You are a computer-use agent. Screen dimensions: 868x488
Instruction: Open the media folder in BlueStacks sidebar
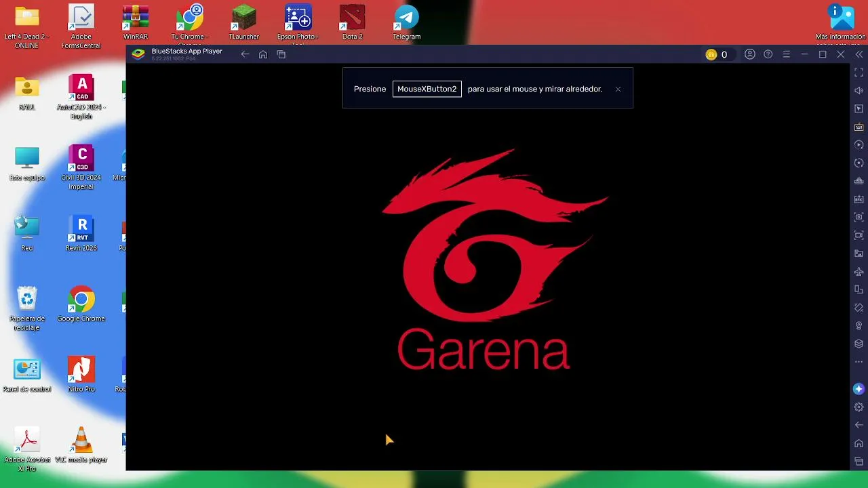point(859,253)
